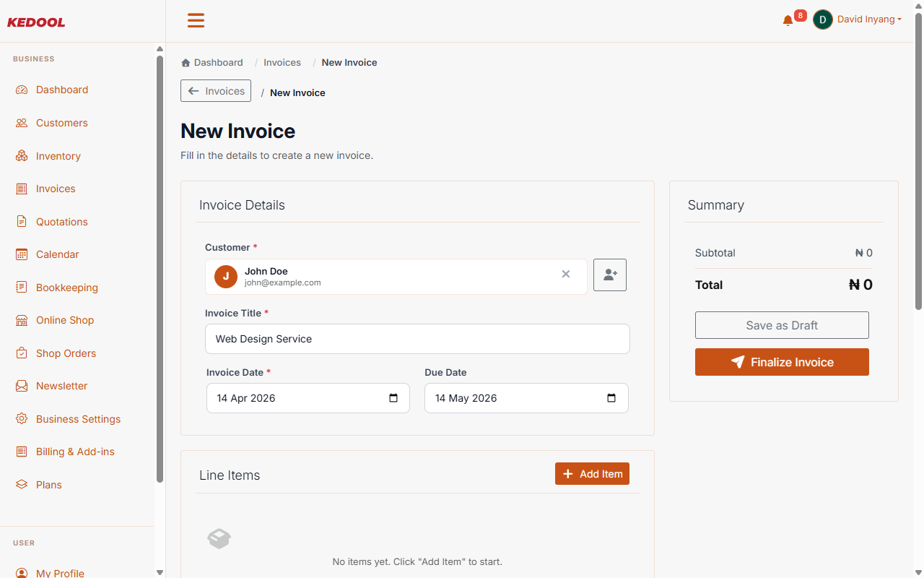Click the Shop Orders bag icon
Viewport: 924px width, 578px height.
click(x=22, y=353)
